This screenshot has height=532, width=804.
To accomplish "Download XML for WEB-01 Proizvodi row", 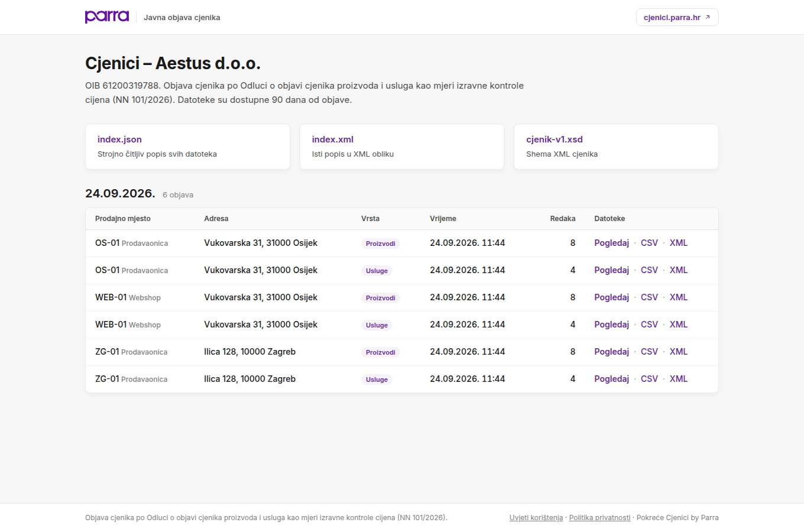I will click(679, 297).
